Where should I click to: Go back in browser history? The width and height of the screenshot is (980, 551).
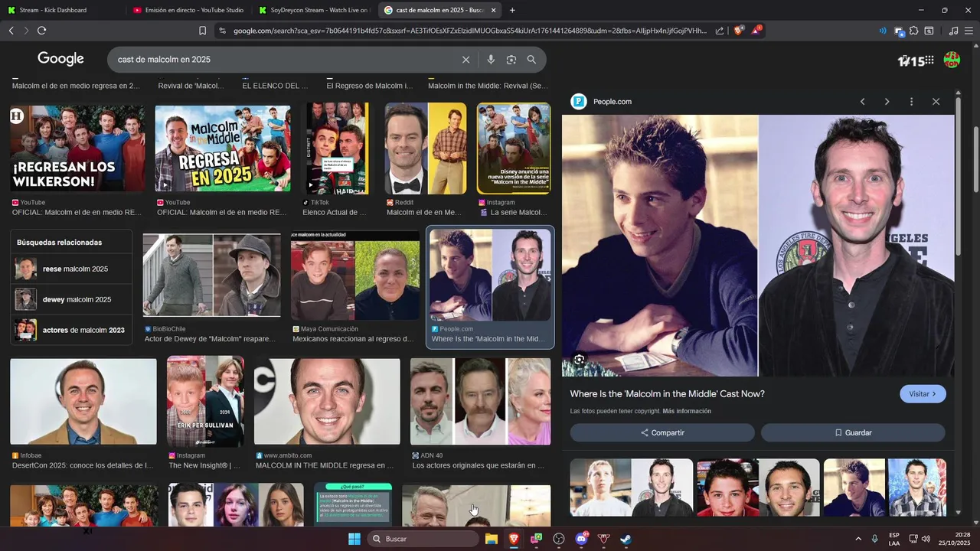pyautogui.click(x=11, y=31)
